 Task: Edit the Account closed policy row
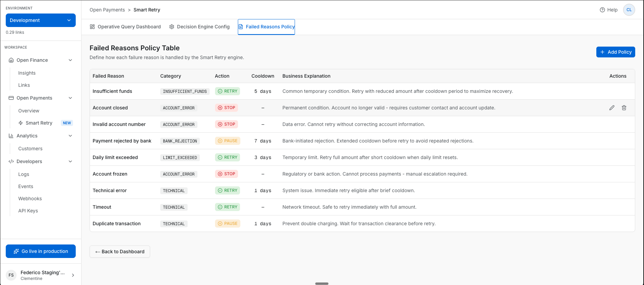612,108
